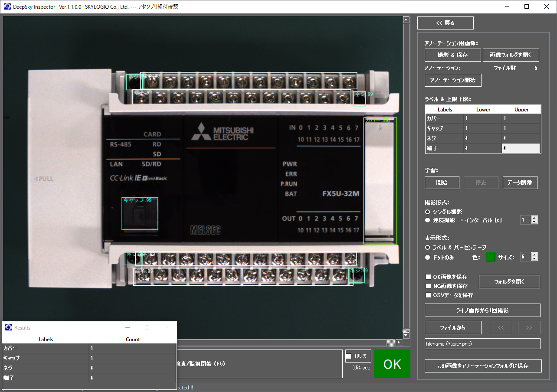The height and width of the screenshot is (392, 557).
Task: Click カバー label in limits table
Action: 445,118
